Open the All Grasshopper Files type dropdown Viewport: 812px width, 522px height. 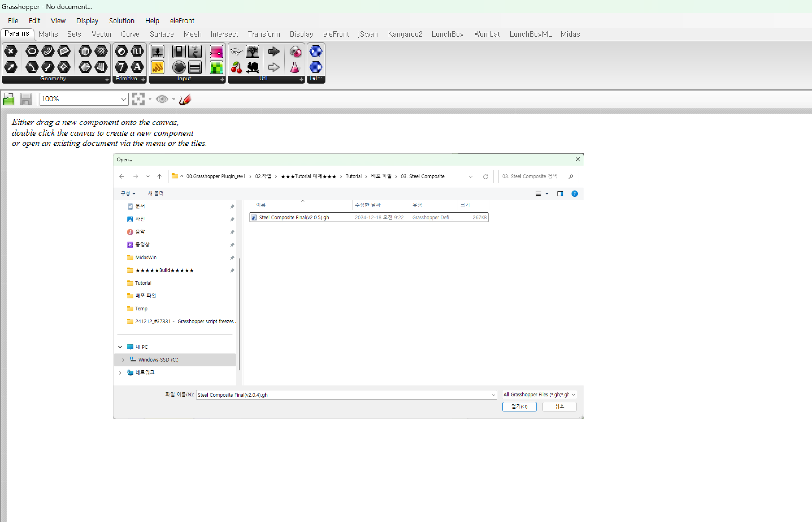(x=539, y=394)
